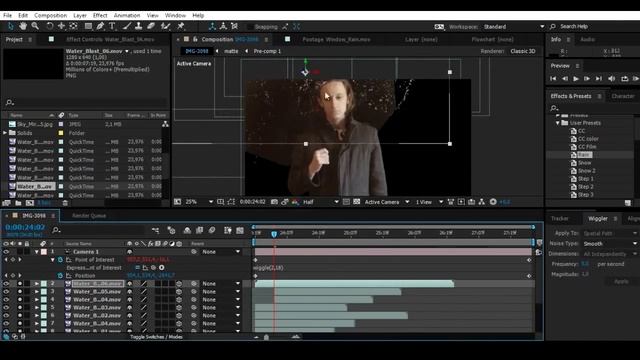Screen dimensions: 640x360
Task: Toggle preview audio speaker icon
Action: click(611, 78)
